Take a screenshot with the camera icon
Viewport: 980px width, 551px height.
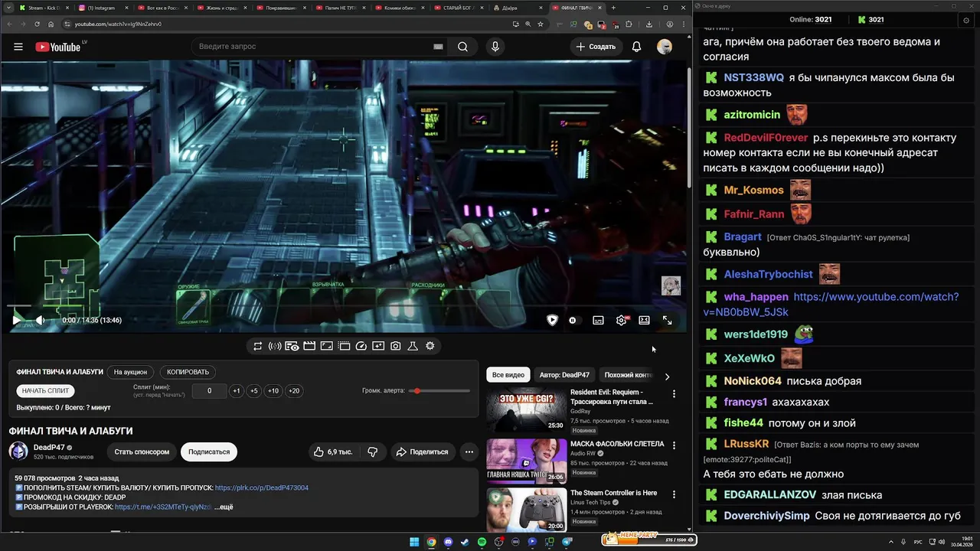pyautogui.click(x=395, y=346)
